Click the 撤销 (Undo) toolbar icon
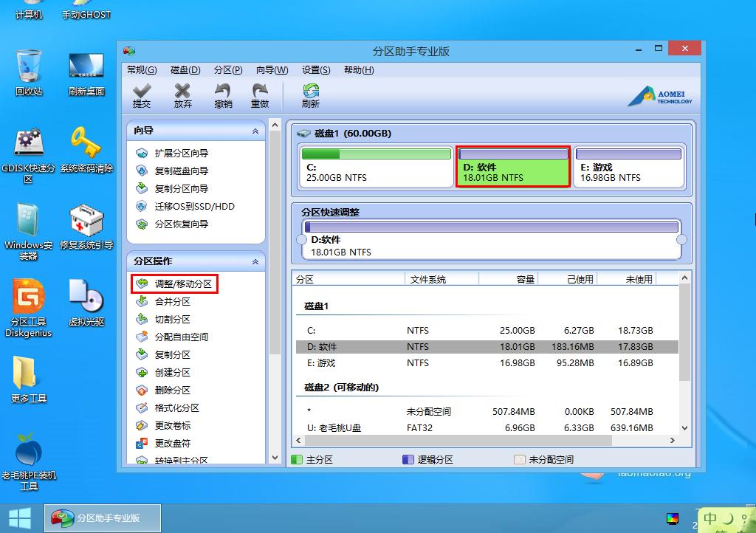756x533 pixels. click(223, 95)
